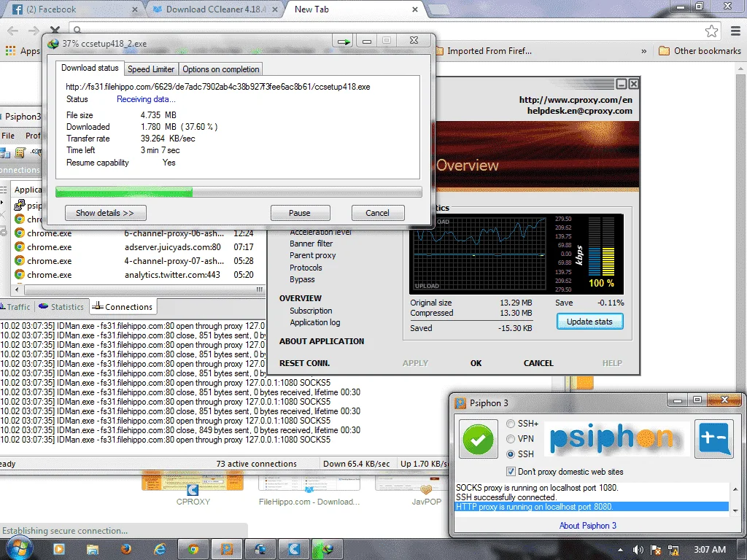The image size is (747, 560).
Task: Click the Psiphon feedback plus-minus speech bubble icon
Action: (713, 439)
